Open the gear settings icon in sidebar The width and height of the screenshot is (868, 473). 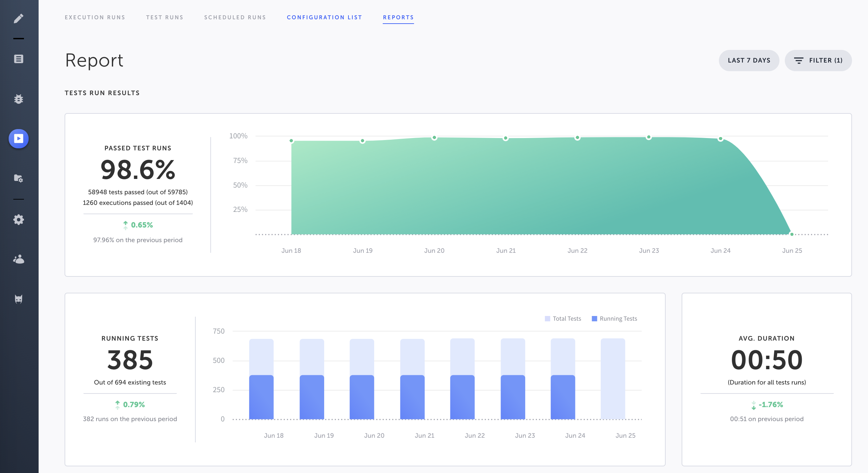pos(19,220)
